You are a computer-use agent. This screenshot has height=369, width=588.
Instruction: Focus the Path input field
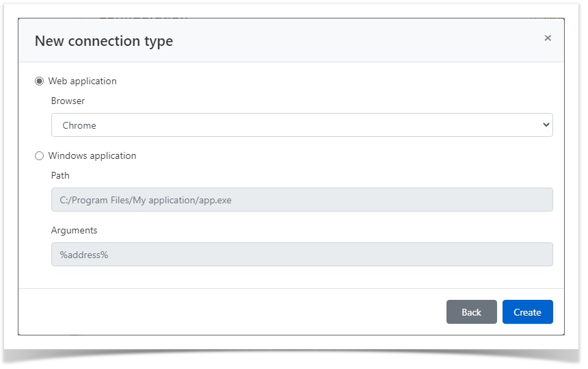point(302,199)
